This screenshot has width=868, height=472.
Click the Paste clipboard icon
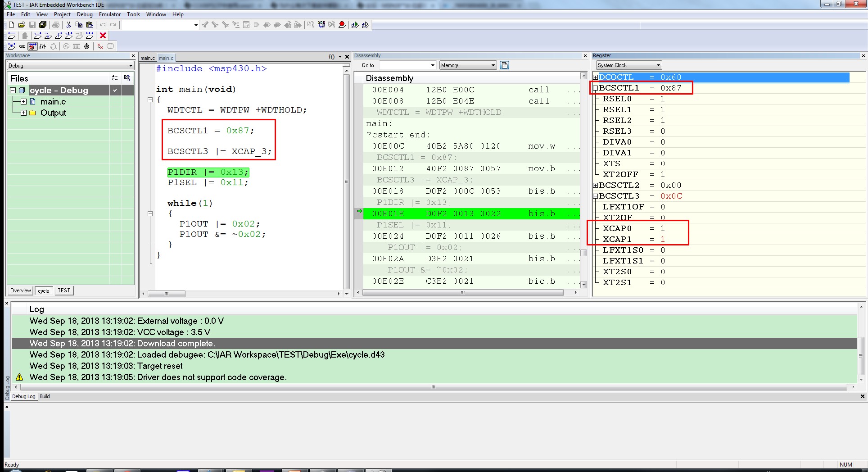[x=90, y=25]
